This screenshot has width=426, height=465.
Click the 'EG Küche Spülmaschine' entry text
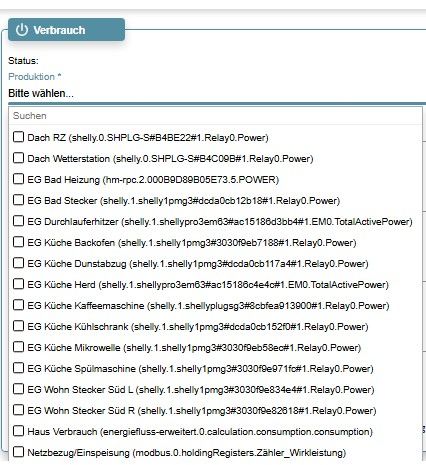(200, 369)
